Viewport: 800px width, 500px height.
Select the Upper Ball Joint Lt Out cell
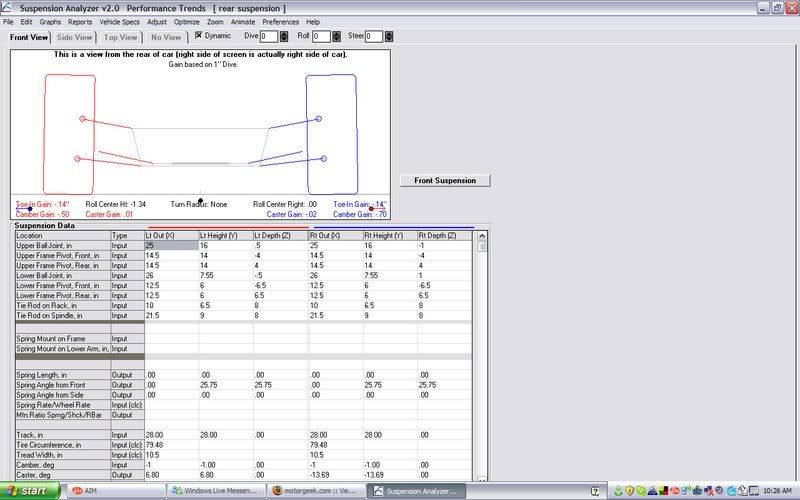coord(170,245)
